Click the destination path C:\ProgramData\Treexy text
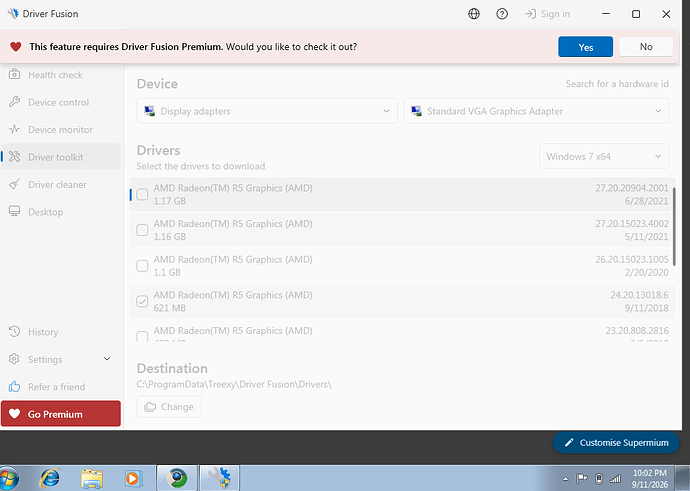Image resolution: width=690 pixels, height=491 pixels. [x=234, y=384]
